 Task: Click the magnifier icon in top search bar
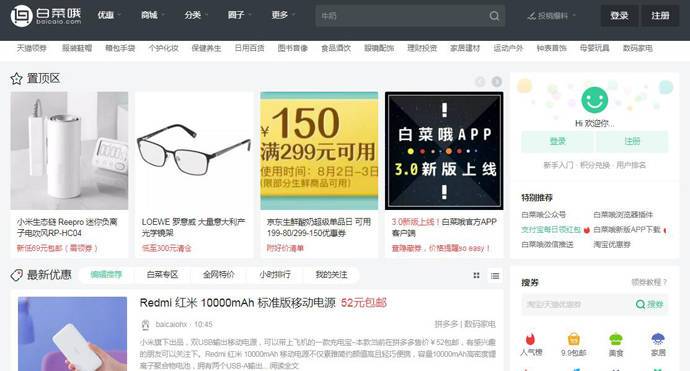[494, 16]
